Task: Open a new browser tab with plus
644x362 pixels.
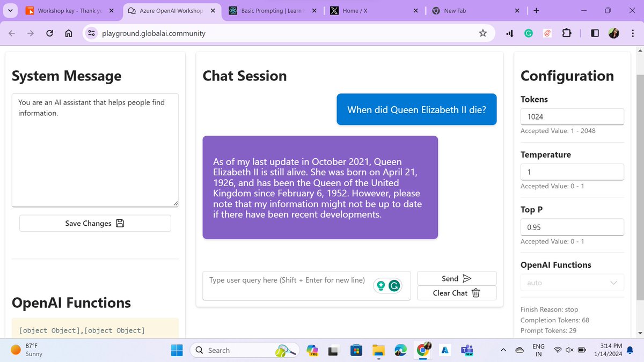Action: pos(536,10)
